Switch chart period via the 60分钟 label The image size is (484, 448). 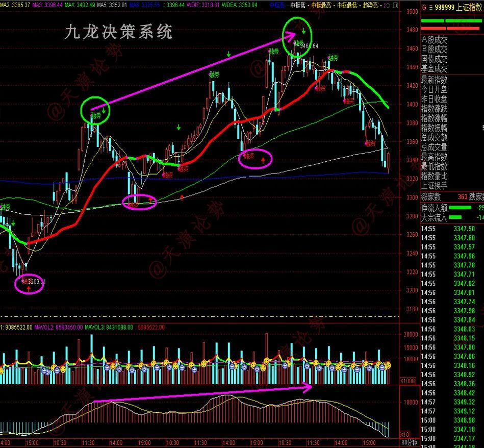[410, 442]
